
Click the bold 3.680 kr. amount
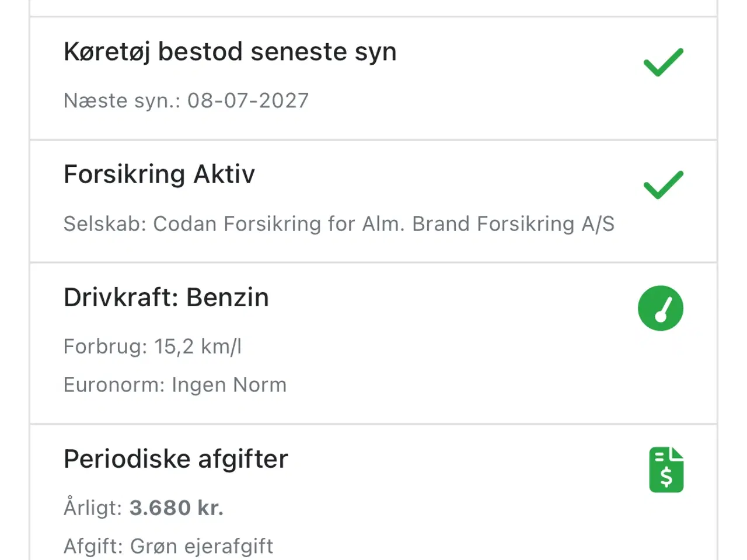pyautogui.click(x=176, y=508)
